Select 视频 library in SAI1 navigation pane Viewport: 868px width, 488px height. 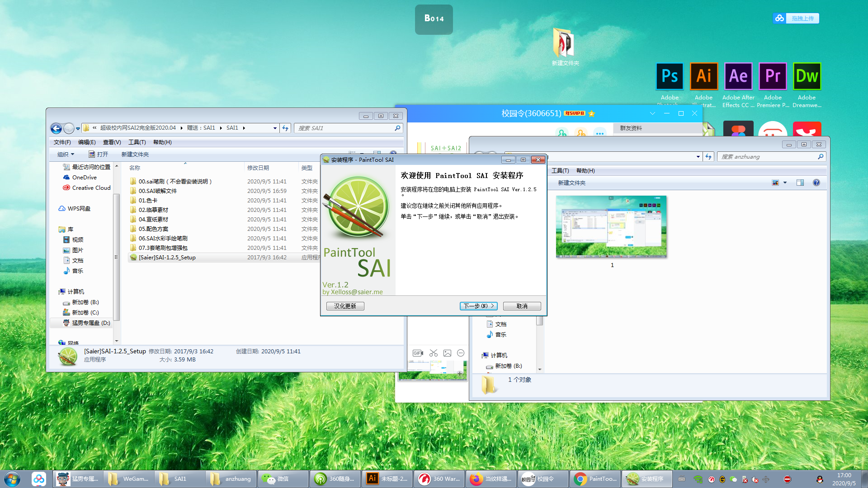(x=73, y=240)
